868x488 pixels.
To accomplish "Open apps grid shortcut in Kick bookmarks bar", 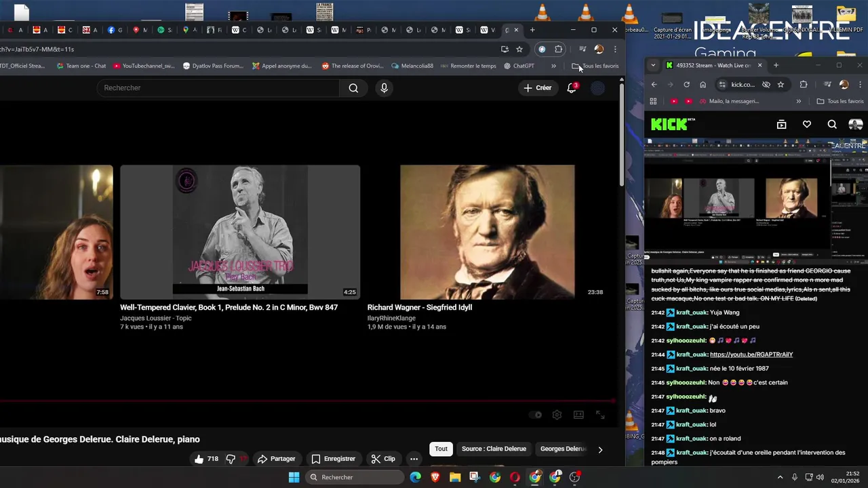I will tap(653, 101).
